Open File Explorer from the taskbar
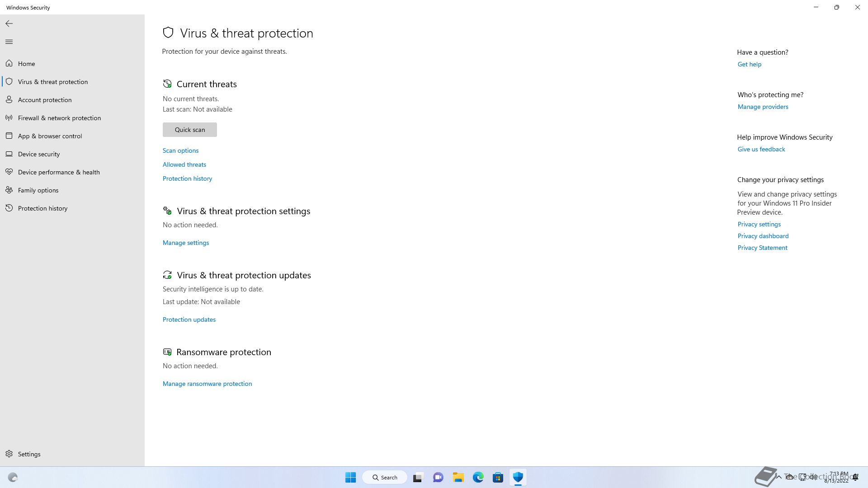The height and width of the screenshot is (488, 868). [458, 477]
